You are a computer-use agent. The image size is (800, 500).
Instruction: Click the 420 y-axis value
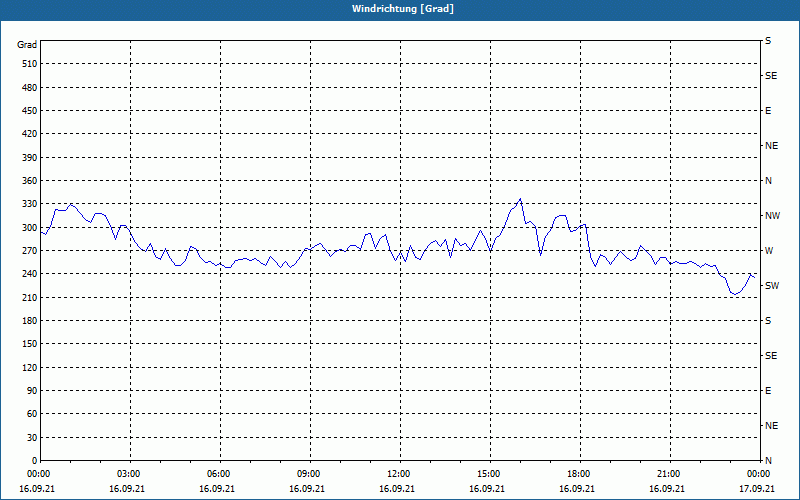(x=30, y=134)
